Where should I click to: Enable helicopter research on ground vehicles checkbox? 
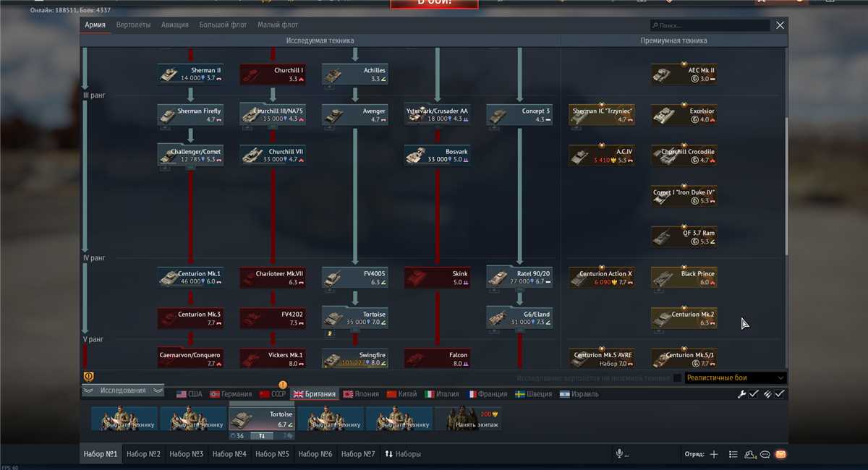pyautogui.click(x=677, y=377)
